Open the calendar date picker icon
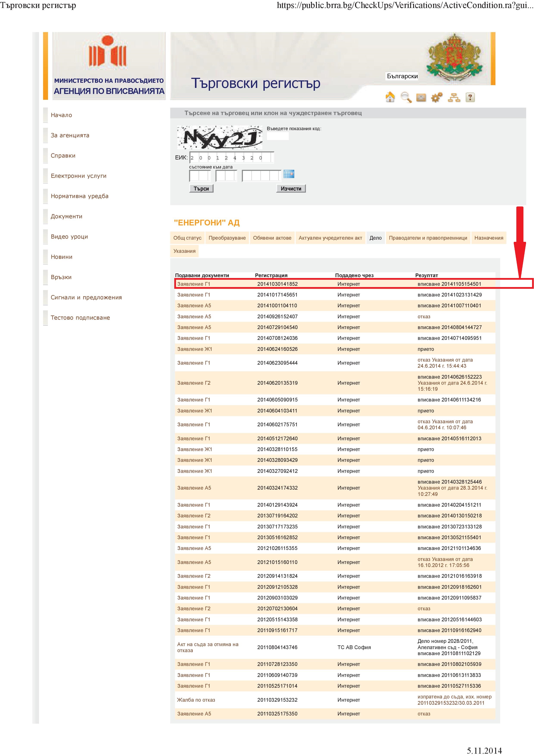Image resolution: width=534 pixels, height=756 pixels. pos(289,174)
